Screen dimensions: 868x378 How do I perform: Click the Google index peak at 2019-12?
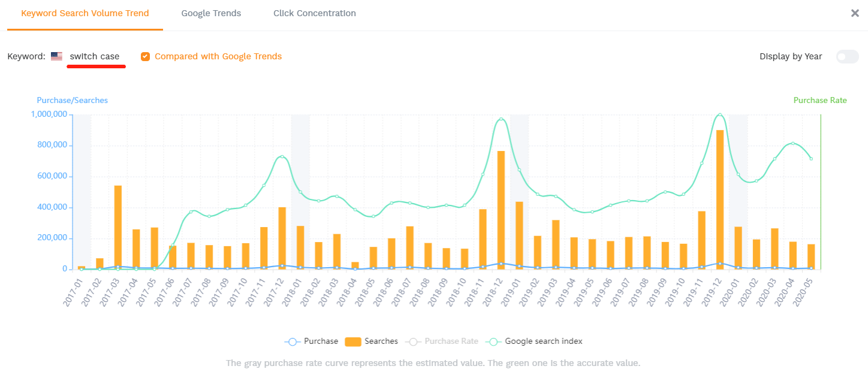pos(720,114)
